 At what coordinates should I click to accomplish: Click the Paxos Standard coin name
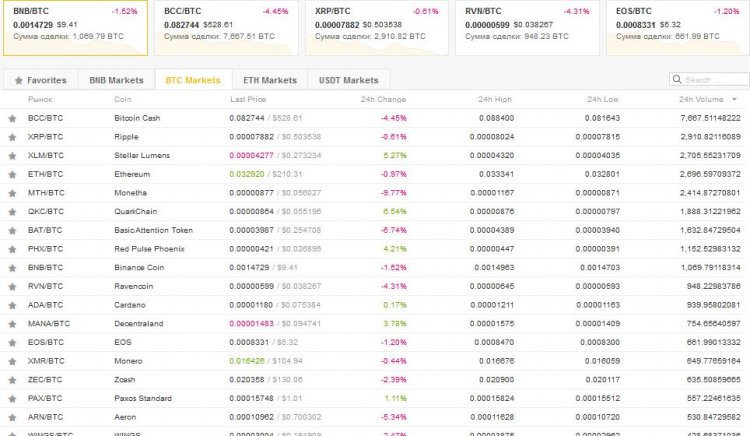click(143, 398)
